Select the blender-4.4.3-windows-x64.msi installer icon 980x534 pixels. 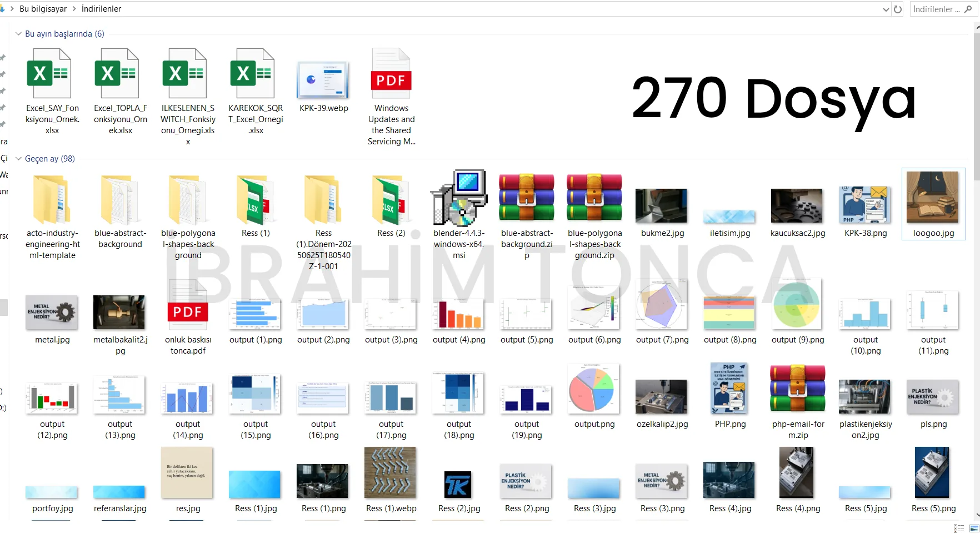click(459, 198)
